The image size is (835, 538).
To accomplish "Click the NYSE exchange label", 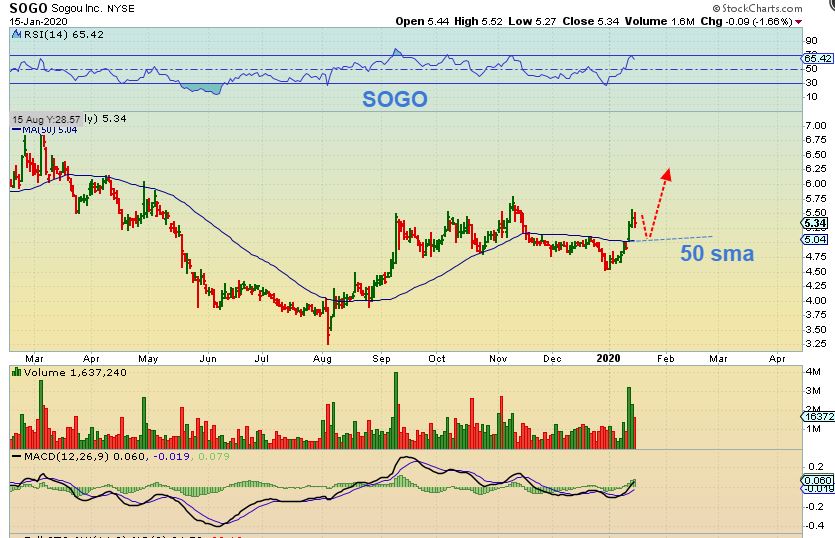I will point(121,9).
